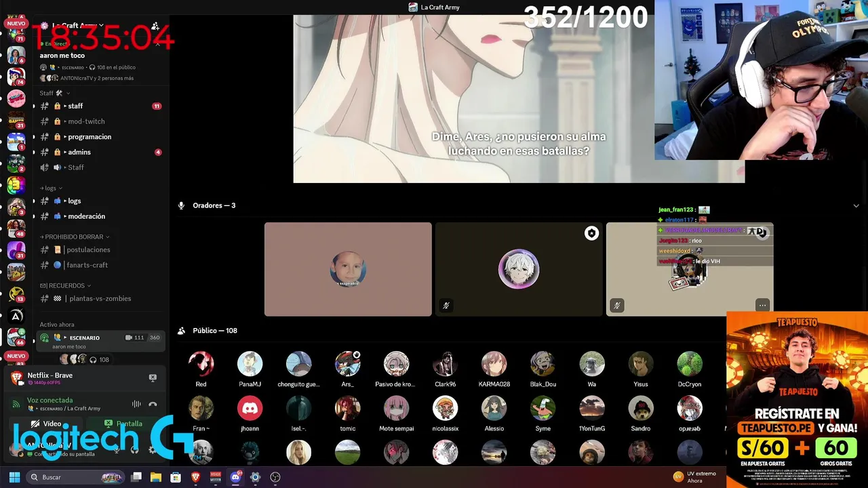This screenshot has width=868, height=488.
Task: Open the programacion channel
Action: click(x=100, y=137)
